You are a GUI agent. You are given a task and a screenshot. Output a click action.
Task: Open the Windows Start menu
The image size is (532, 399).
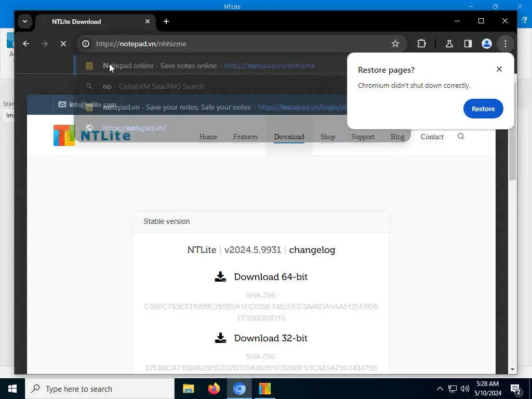12,389
